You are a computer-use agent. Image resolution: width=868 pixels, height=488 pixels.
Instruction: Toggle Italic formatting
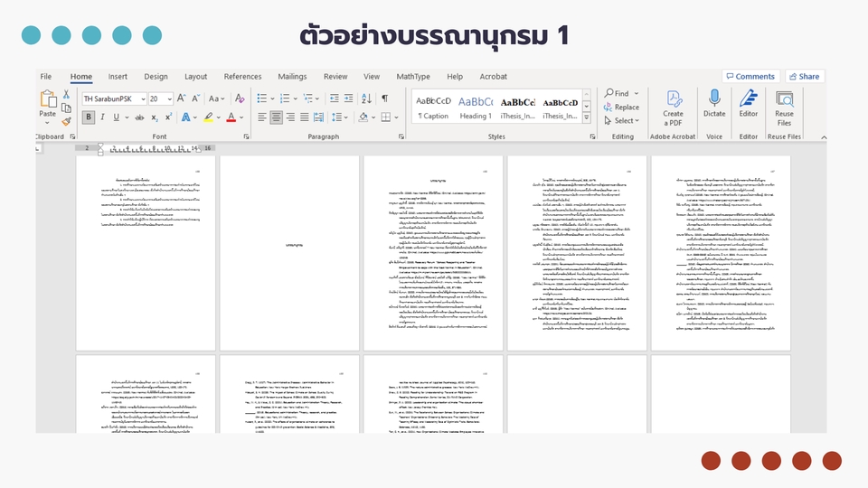pyautogui.click(x=102, y=117)
